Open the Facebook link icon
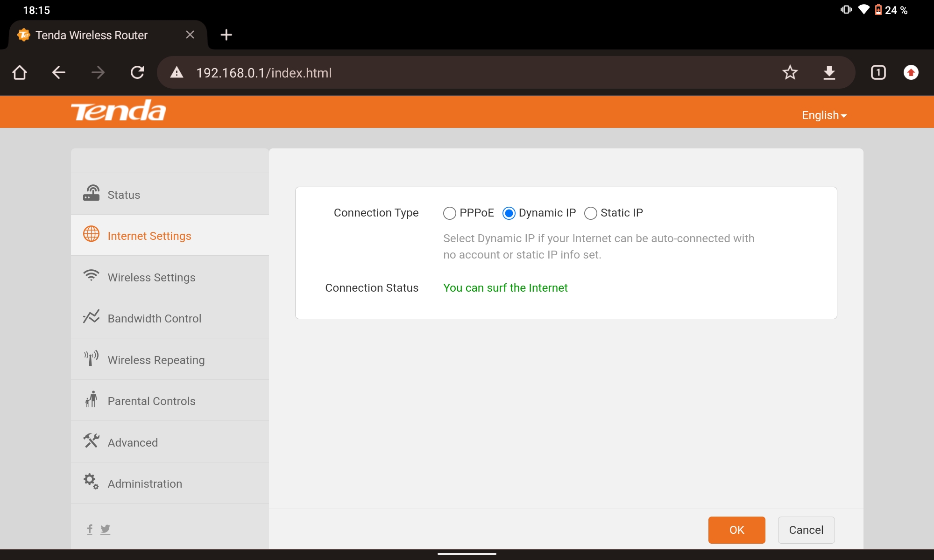The image size is (934, 560). tap(90, 529)
